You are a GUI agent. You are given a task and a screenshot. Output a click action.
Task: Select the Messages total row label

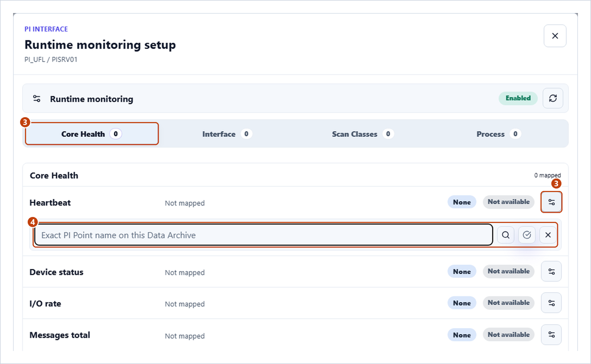tap(60, 335)
